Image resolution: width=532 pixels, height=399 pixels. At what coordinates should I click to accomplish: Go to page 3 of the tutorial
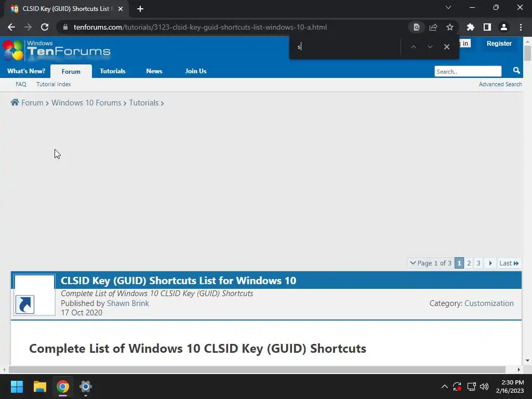tap(478, 263)
